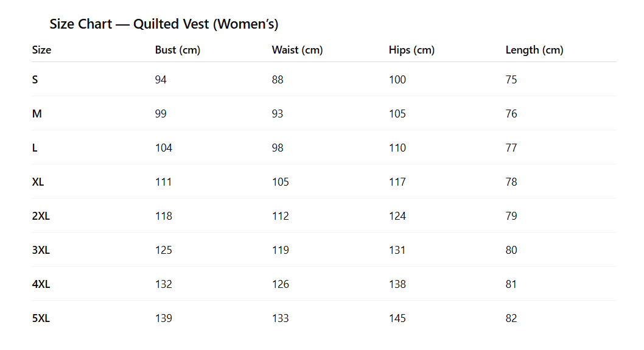Click the Hips (cm) column header
The width and height of the screenshot is (644, 350).
pos(411,50)
